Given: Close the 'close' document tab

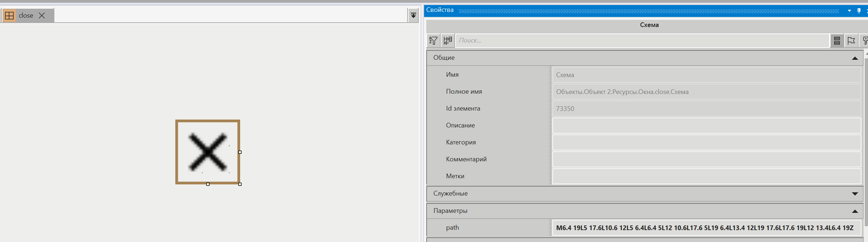Looking at the screenshot, I should [x=42, y=15].
